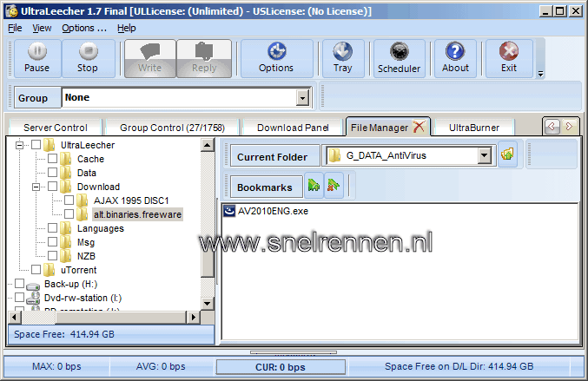Click the Dvd-rw-station (I:) drive icon
Image resolution: width=588 pixels, height=381 pixels.
coord(33,299)
